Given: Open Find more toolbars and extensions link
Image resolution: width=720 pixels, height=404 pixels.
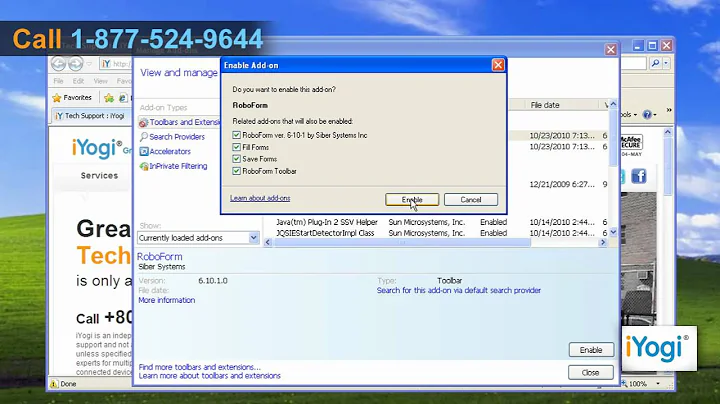Looking at the screenshot, I should 200,367.
